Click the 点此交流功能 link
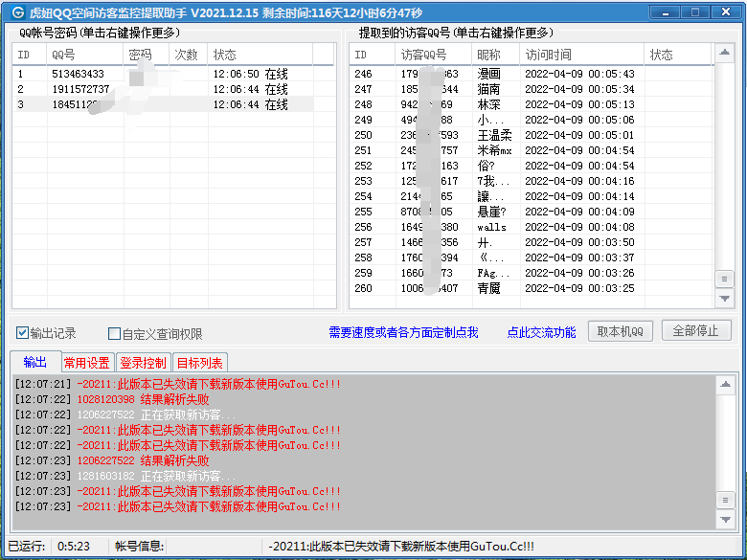 [541, 333]
